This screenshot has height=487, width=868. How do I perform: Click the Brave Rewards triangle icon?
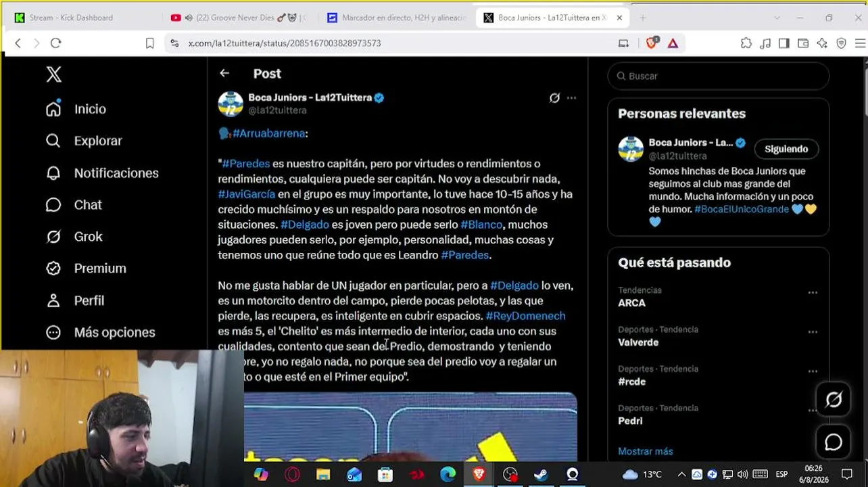tap(673, 43)
